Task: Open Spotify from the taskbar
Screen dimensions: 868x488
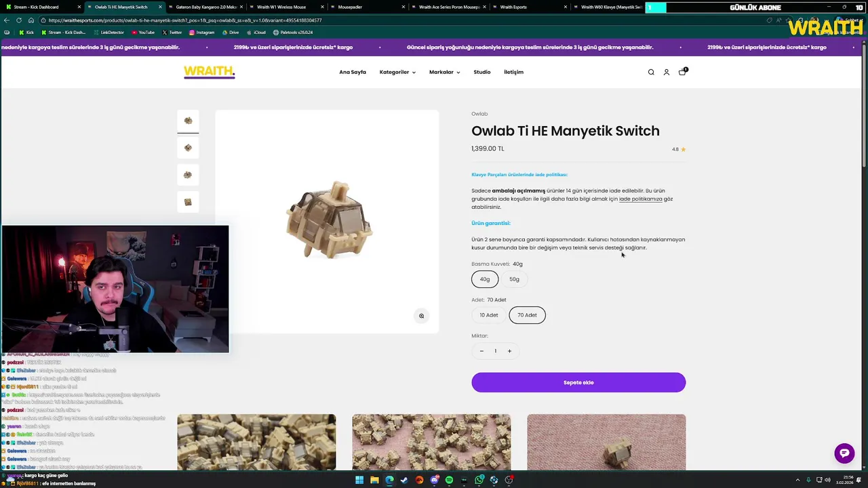Action: point(449,480)
